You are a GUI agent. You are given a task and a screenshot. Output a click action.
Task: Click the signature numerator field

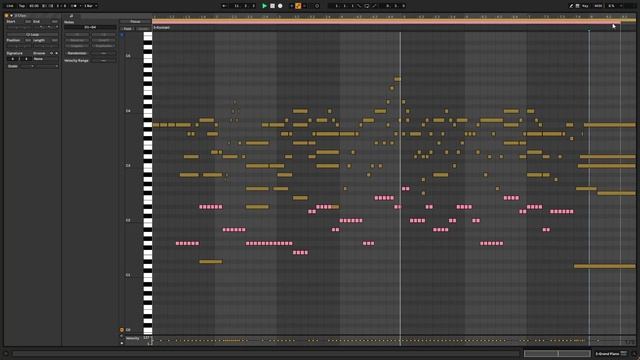[x=12, y=59]
